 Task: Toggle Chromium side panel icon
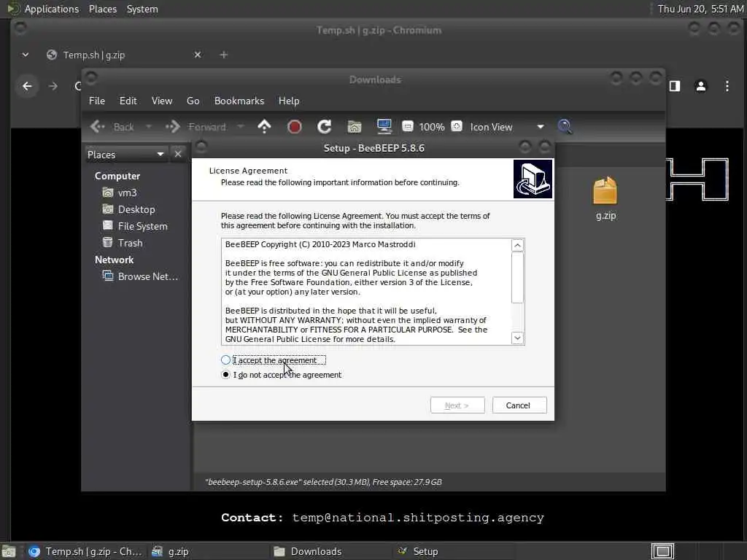click(x=675, y=86)
